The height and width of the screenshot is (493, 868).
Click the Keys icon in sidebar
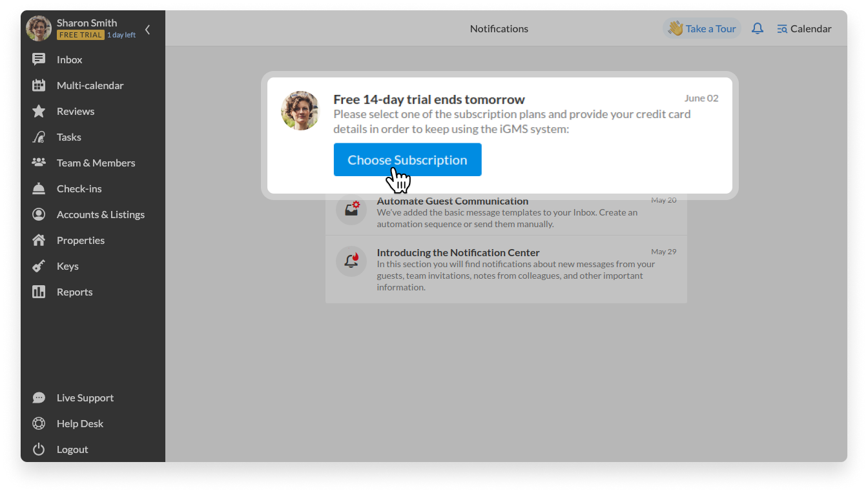point(39,266)
